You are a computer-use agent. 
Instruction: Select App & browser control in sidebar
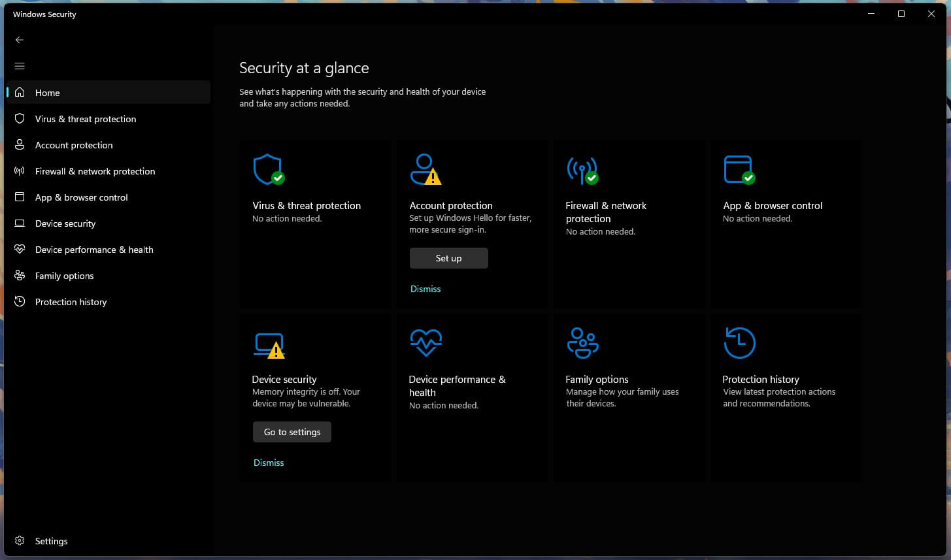tap(108, 197)
